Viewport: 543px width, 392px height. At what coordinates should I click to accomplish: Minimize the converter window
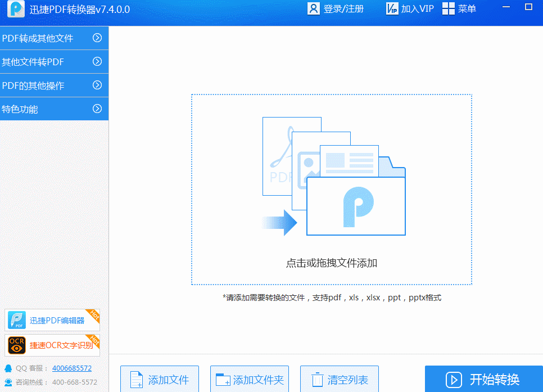(506, 7)
